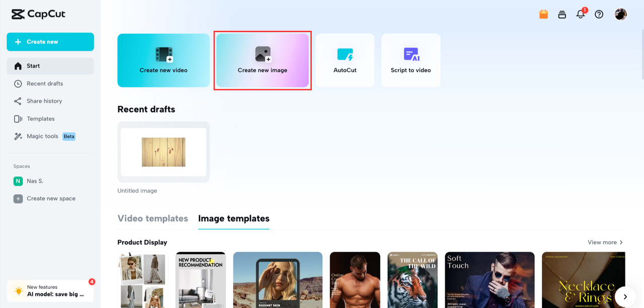Click the shopping bag promotion icon
This screenshot has height=308, width=644.
point(543,14)
